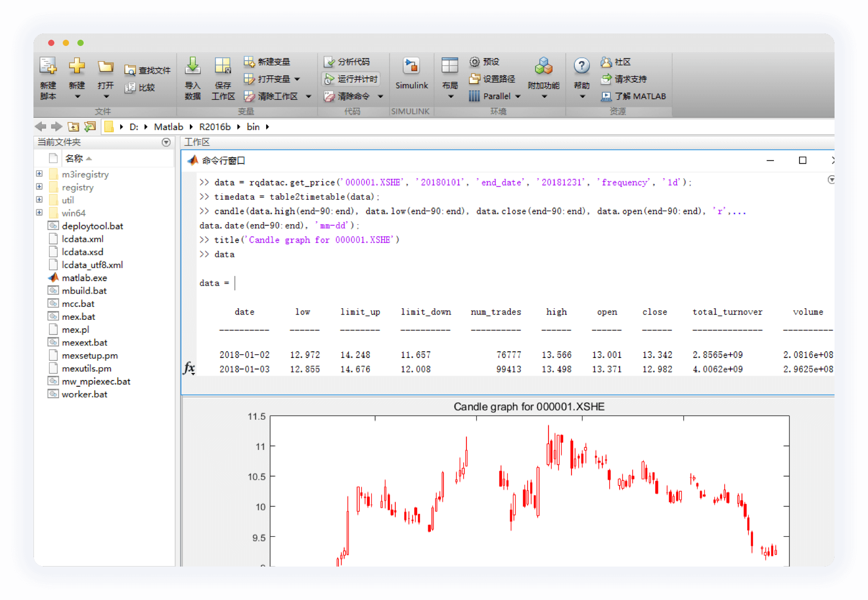Open current folder panel actions dropdown

point(166,142)
